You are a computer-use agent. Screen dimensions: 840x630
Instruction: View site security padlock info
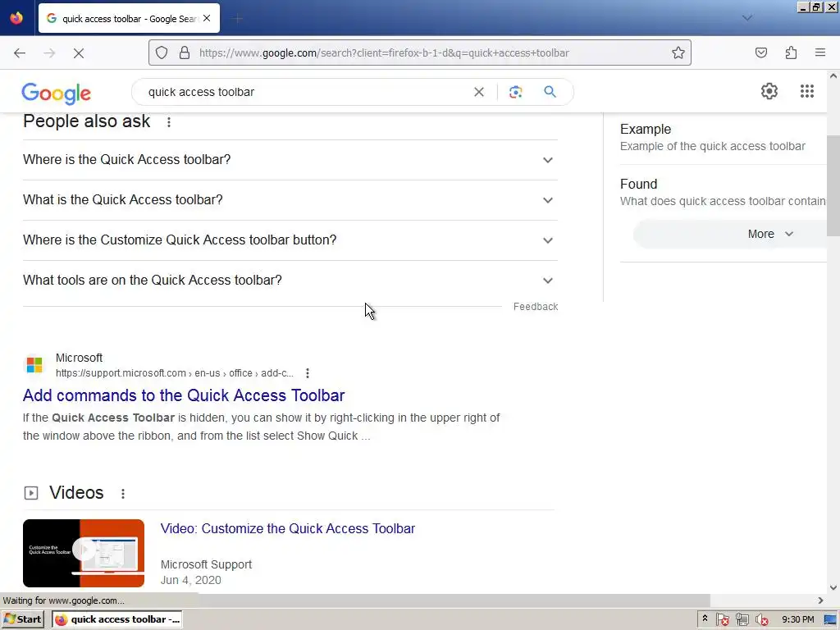185,52
